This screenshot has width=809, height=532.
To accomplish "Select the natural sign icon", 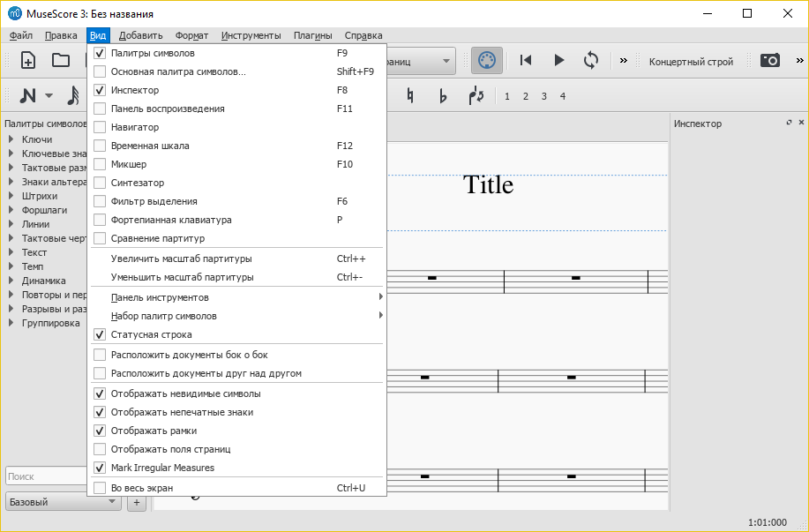I will [x=409, y=94].
